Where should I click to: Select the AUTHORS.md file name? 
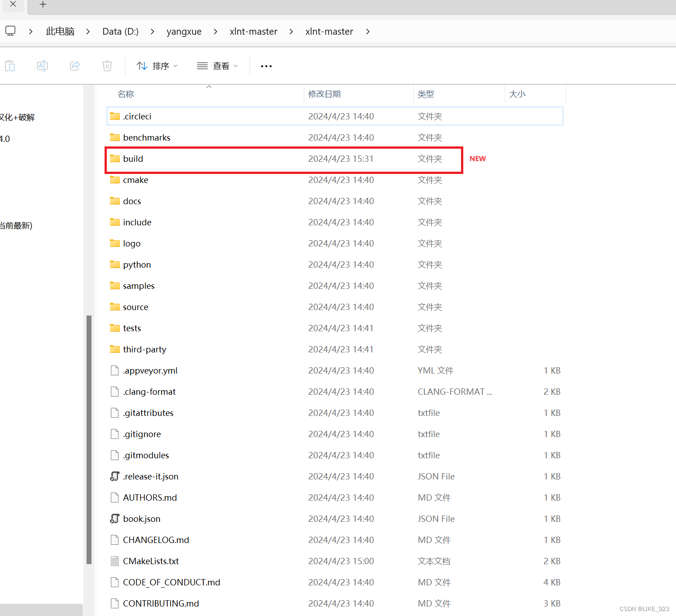pos(150,497)
